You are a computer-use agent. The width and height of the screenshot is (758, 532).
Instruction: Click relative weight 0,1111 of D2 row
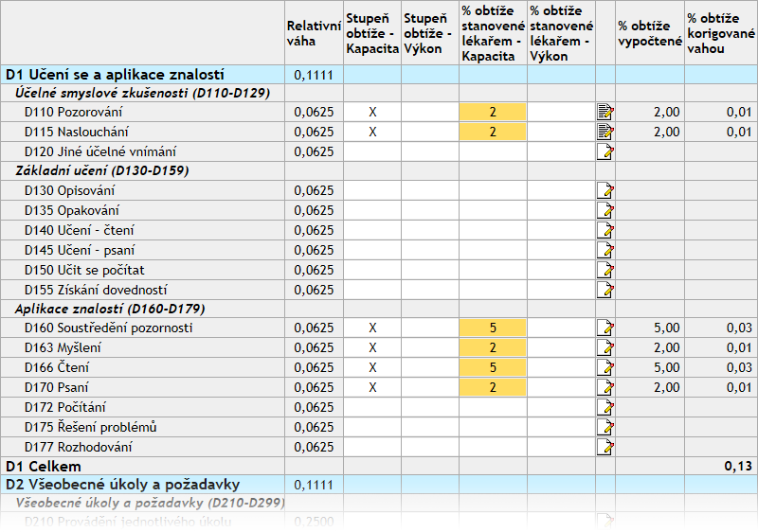point(314,485)
